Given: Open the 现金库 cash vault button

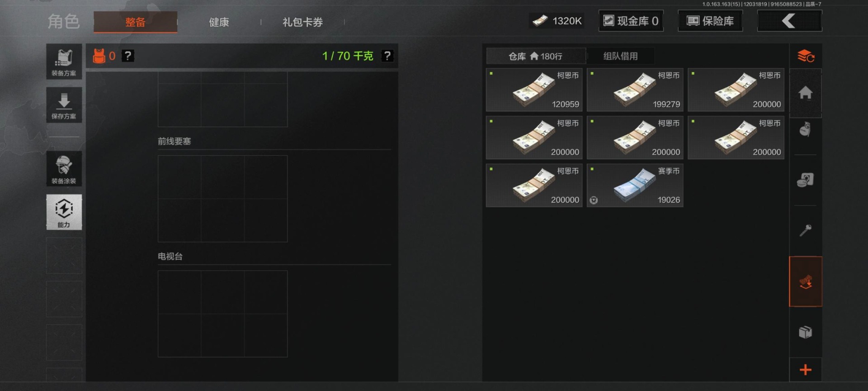Looking at the screenshot, I should (631, 21).
